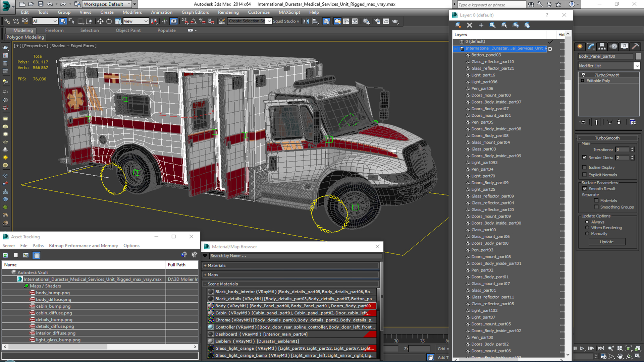Click the Bind to Space Warp icon

pos(25,21)
